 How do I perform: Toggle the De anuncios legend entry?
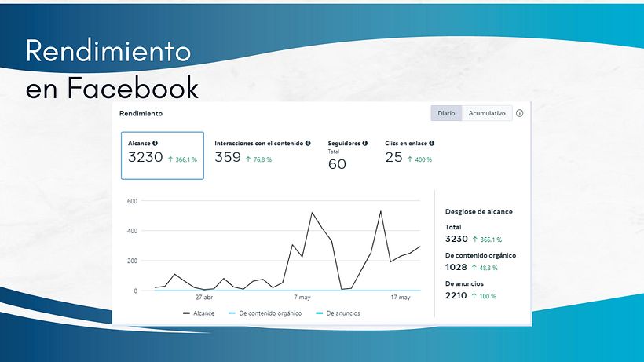[338, 313]
